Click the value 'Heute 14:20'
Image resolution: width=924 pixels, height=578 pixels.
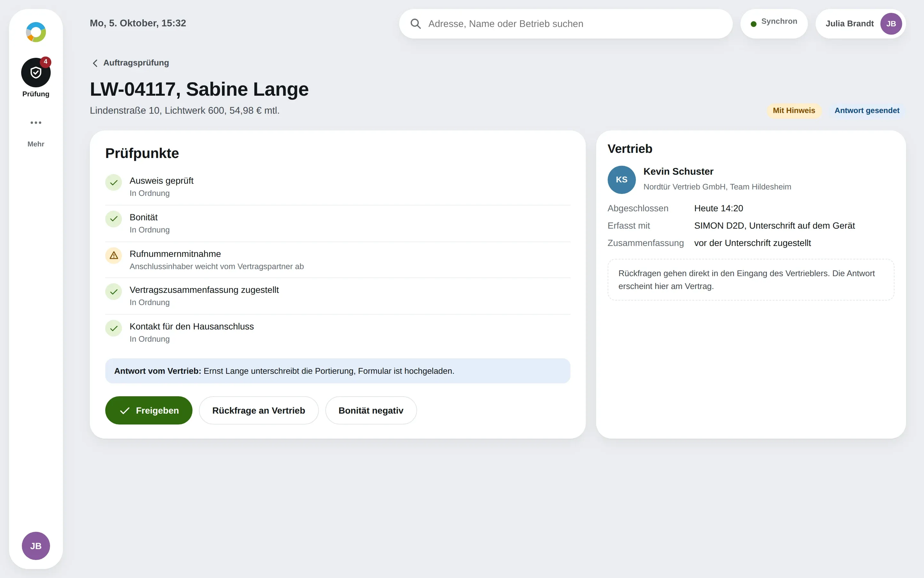pyautogui.click(x=718, y=208)
